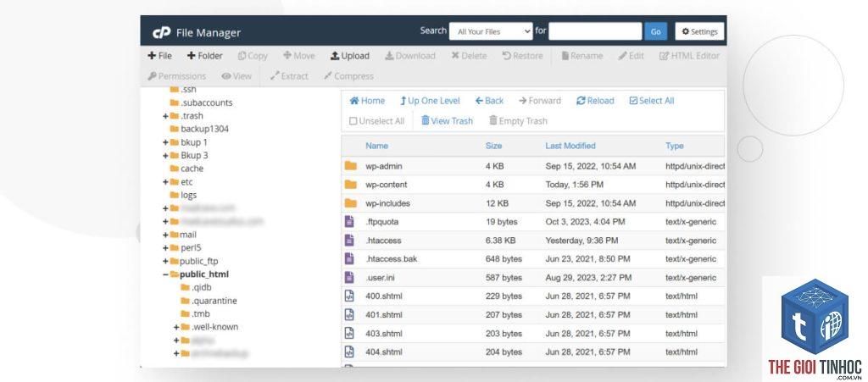Click the Edit toolbar button
The width and height of the screenshot is (868, 382).
[x=631, y=56]
